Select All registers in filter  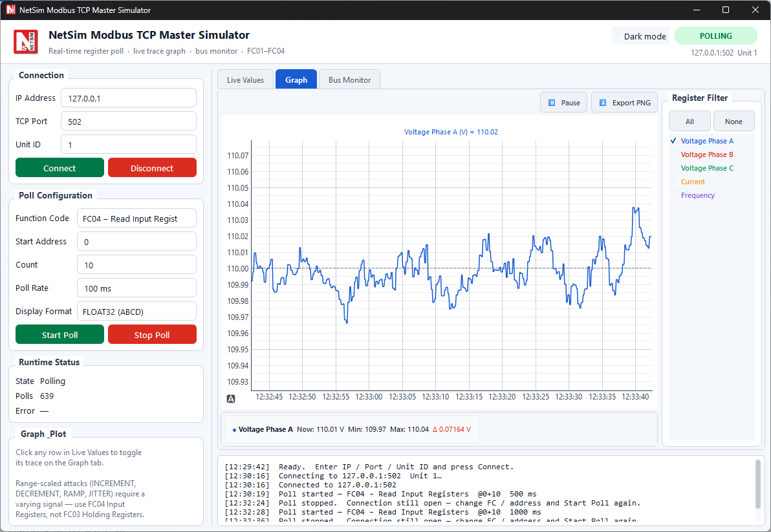pos(690,122)
